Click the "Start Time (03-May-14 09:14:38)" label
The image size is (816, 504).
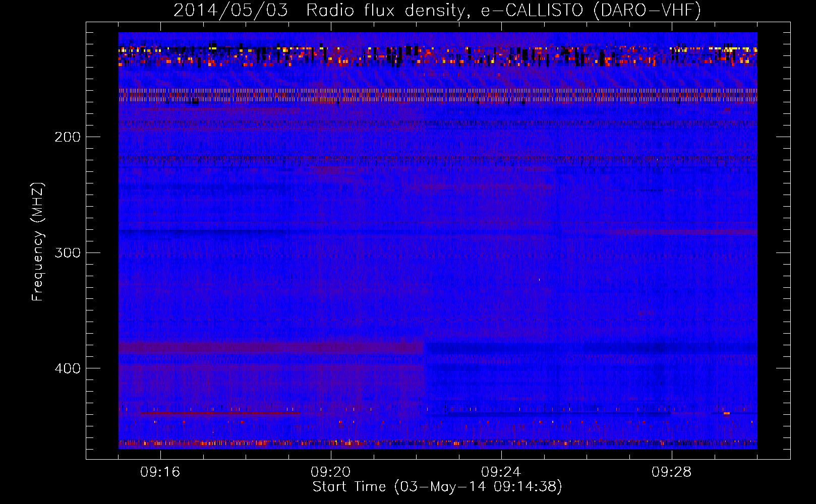coord(437,487)
